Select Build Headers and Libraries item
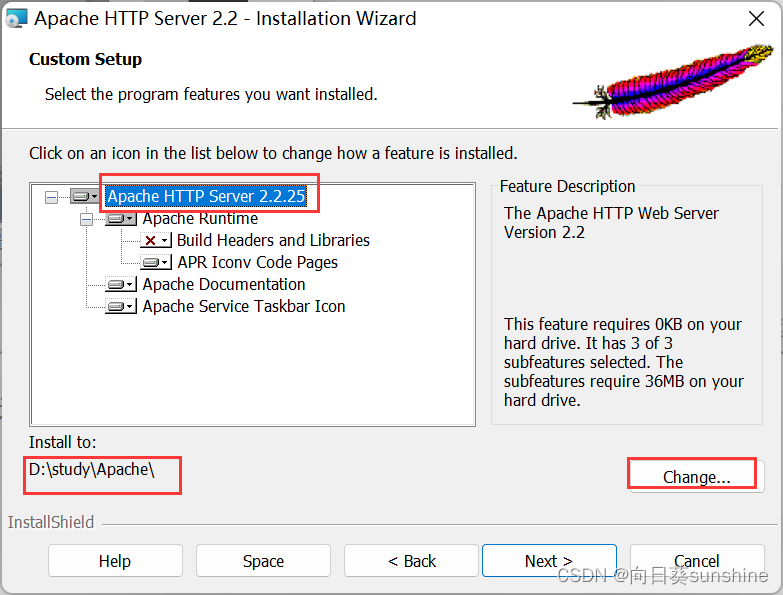The image size is (783, 595). point(273,241)
